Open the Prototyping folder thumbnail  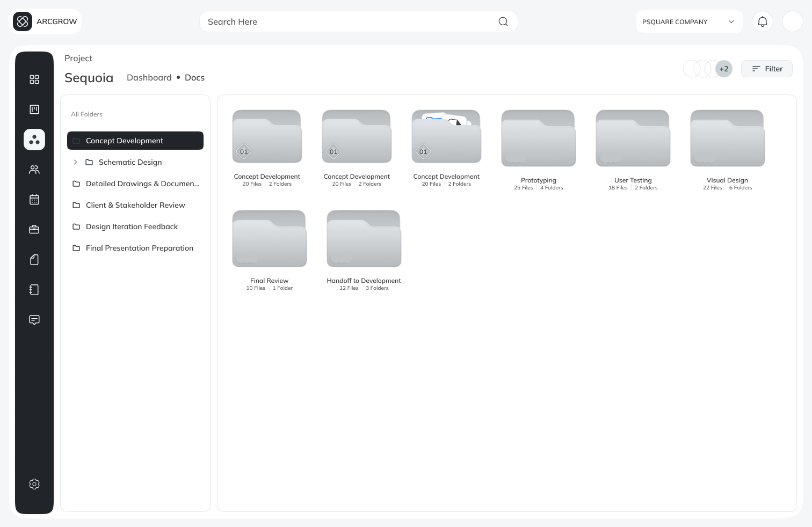coord(538,138)
